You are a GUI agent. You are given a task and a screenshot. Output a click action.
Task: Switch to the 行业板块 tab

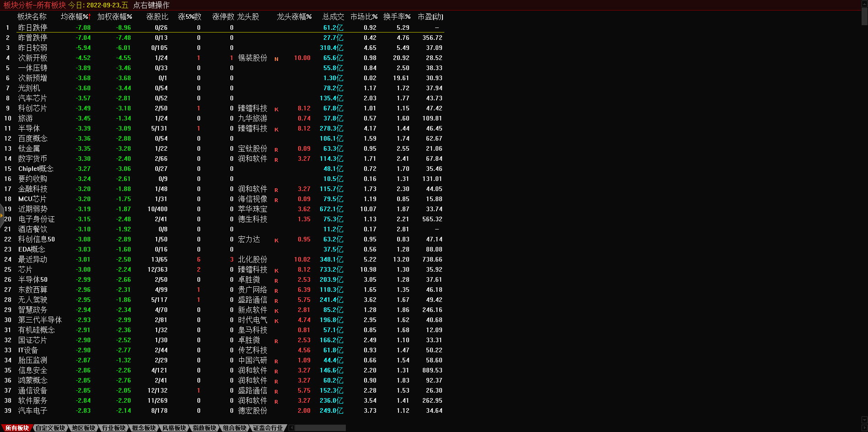[114, 428]
